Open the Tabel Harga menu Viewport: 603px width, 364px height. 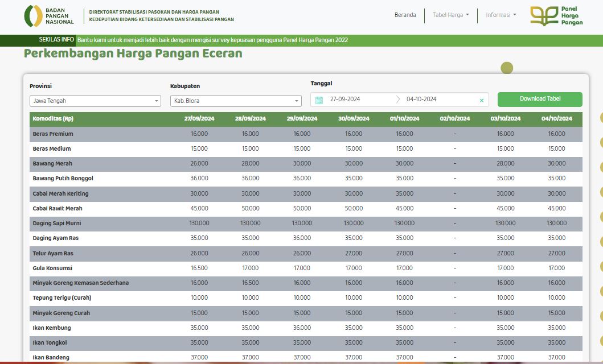coord(451,15)
